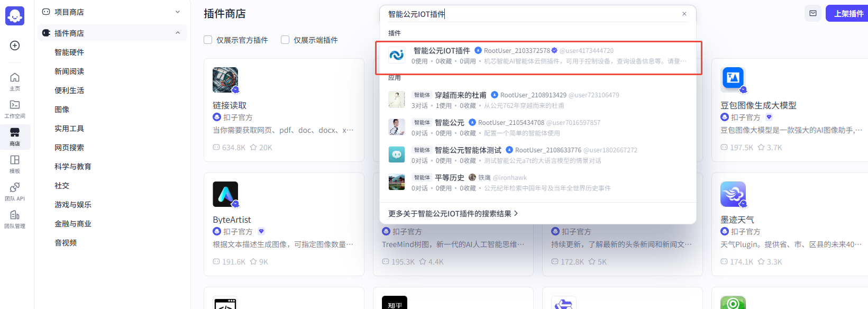Click 634.8K usage count
868x309 pixels.
coord(234,148)
